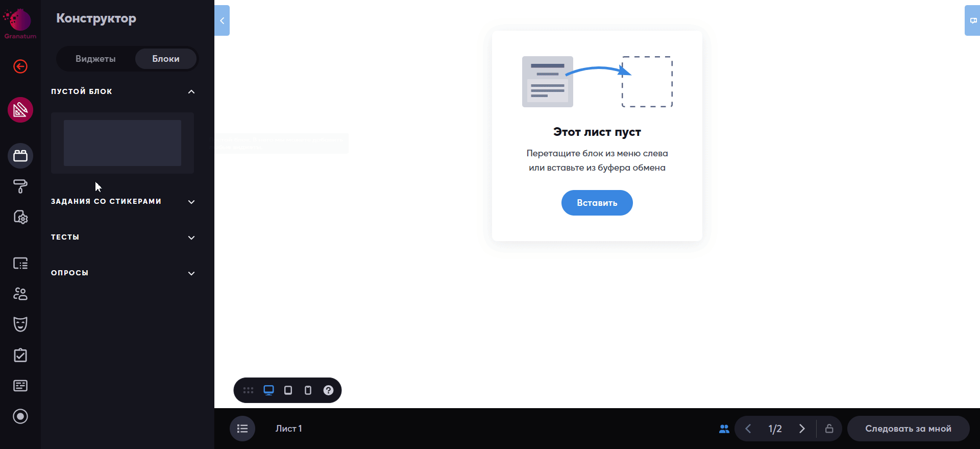
Task: Click Следовать за мной button
Action: (909, 429)
